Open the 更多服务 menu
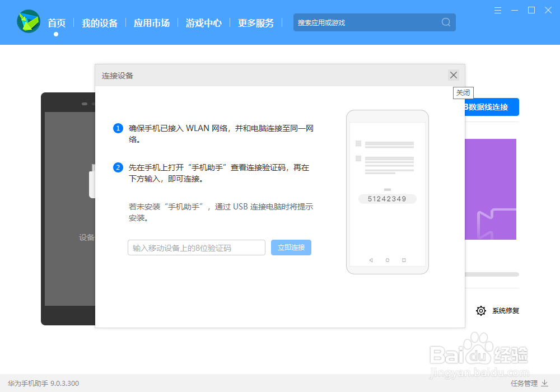This screenshot has width=560, height=392. click(255, 22)
